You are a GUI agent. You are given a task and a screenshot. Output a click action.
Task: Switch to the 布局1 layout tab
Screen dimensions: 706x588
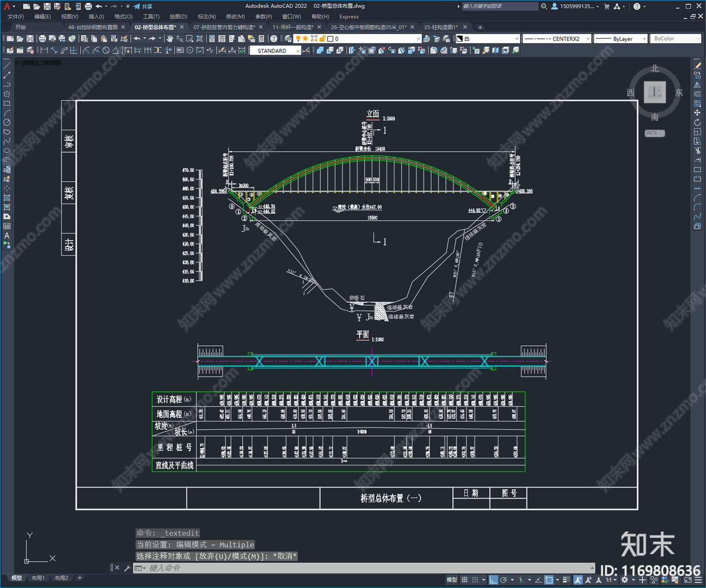38,578
